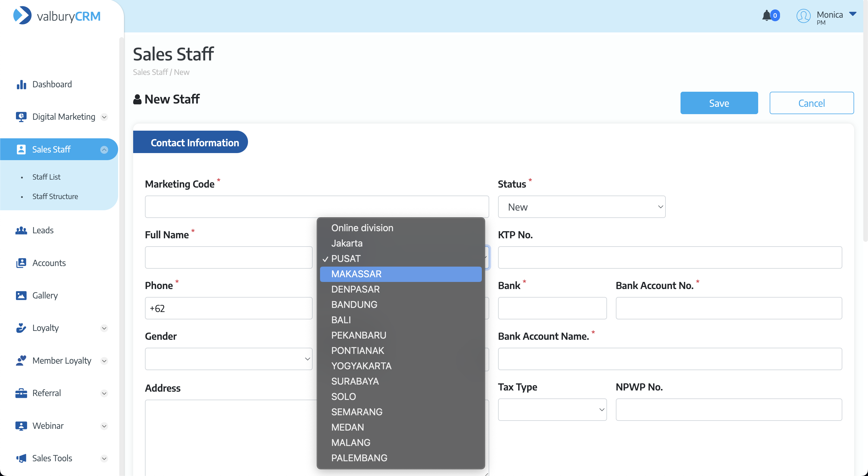Click the notification bell icon

[766, 16]
